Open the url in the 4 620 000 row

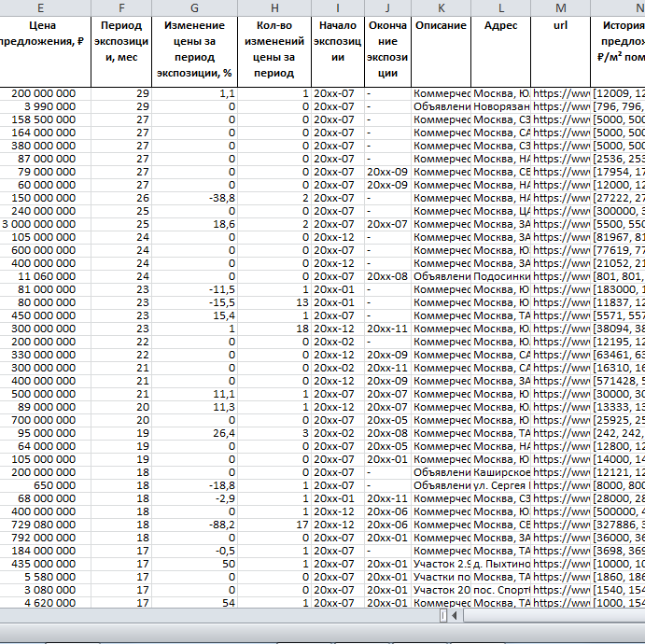[560, 603]
